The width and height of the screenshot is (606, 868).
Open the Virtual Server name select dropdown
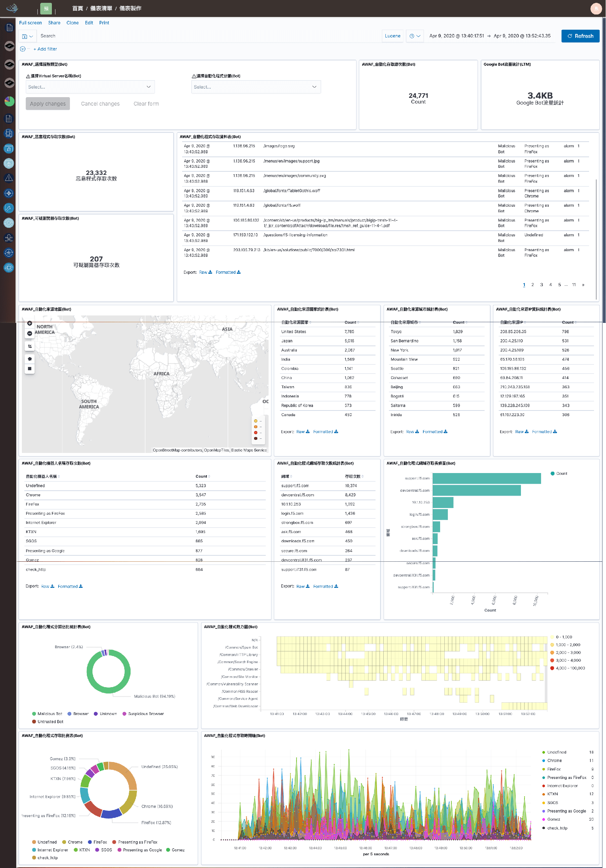point(90,87)
